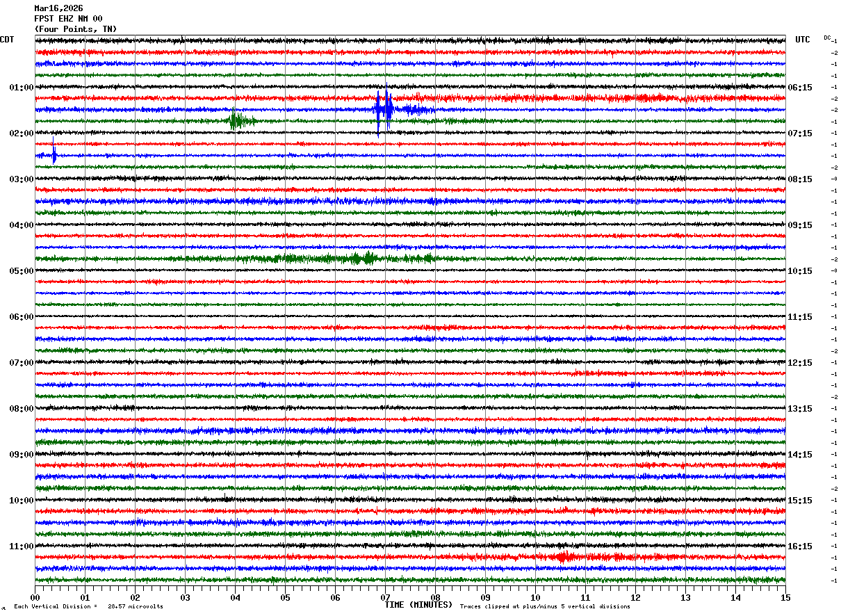
Task: Click the "11:00" CDT row label
Action: pos(22,546)
